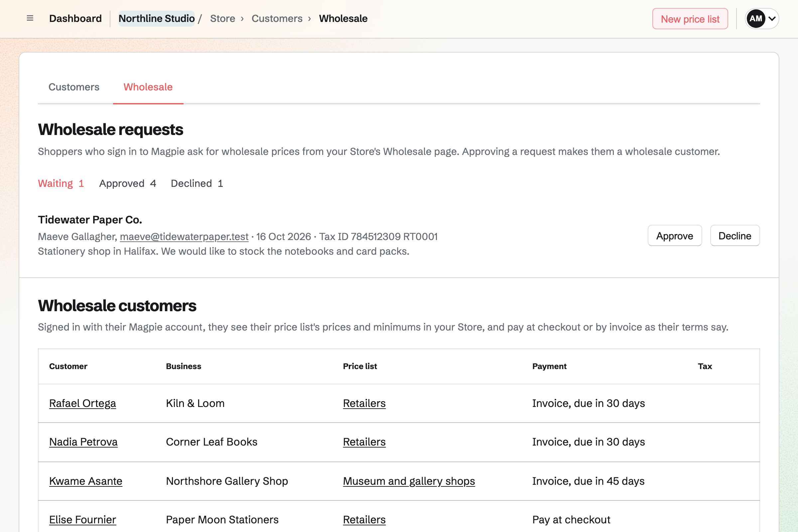
Task: Click the 'Pay at checkout' cell
Action: pos(571,520)
